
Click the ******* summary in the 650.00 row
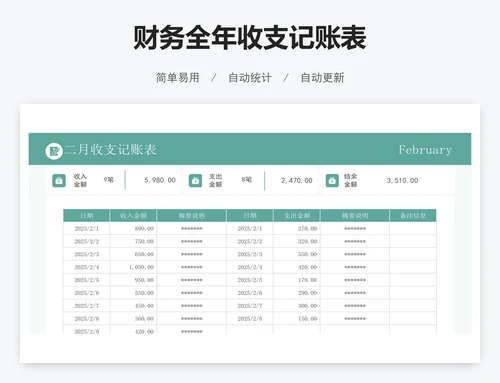[x=192, y=254]
